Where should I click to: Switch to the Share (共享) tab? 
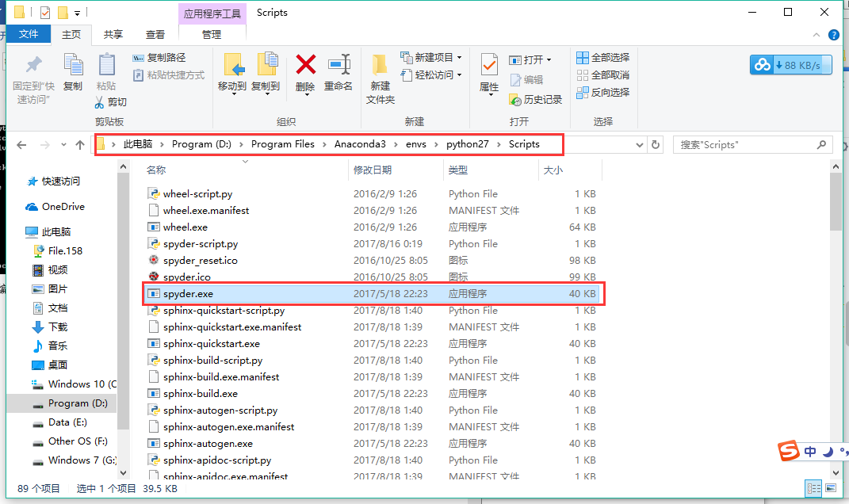(x=113, y=34)
